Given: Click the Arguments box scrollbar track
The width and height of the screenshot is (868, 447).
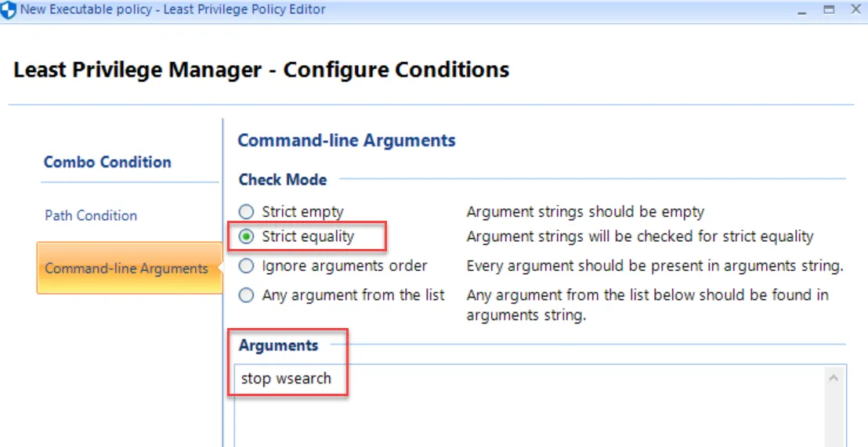Looking at the screenshot, I should coord(834,415).
